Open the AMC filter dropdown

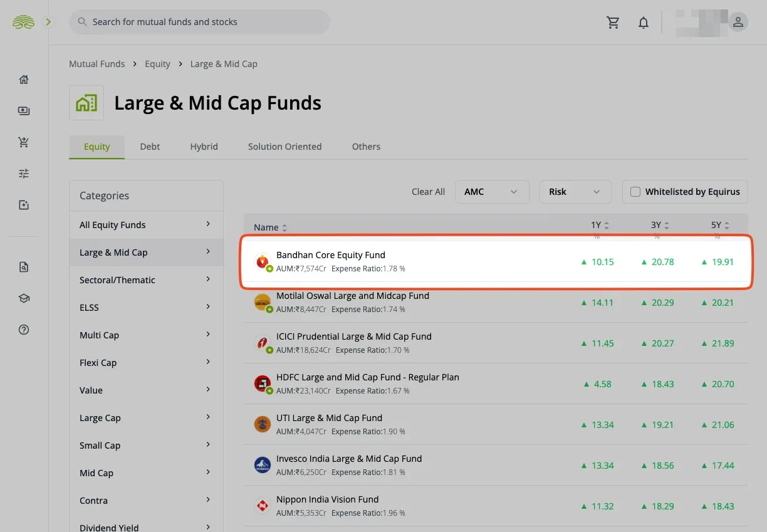(493, 192)
